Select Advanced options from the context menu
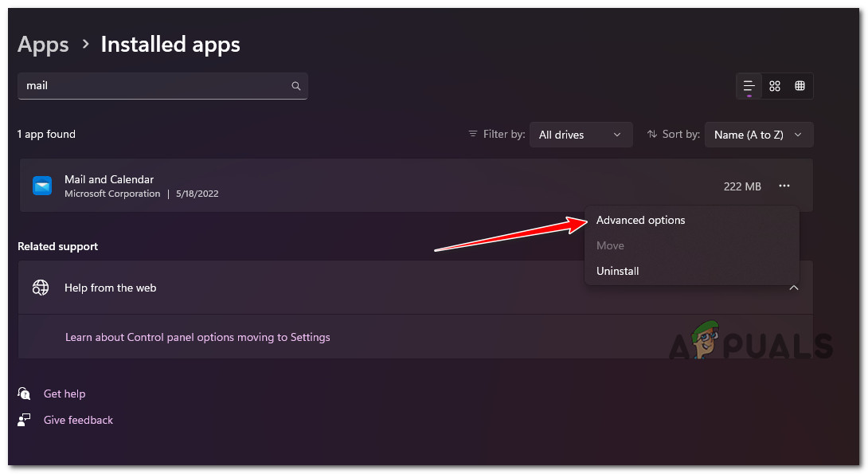Viewport: 868px width, 474px height. pos(641,220)
